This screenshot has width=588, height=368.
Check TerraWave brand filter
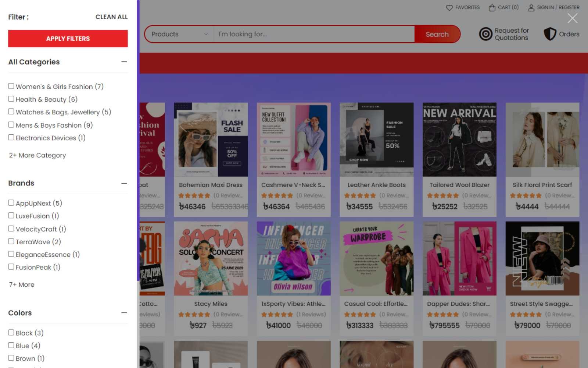click(x=11, y=241)
